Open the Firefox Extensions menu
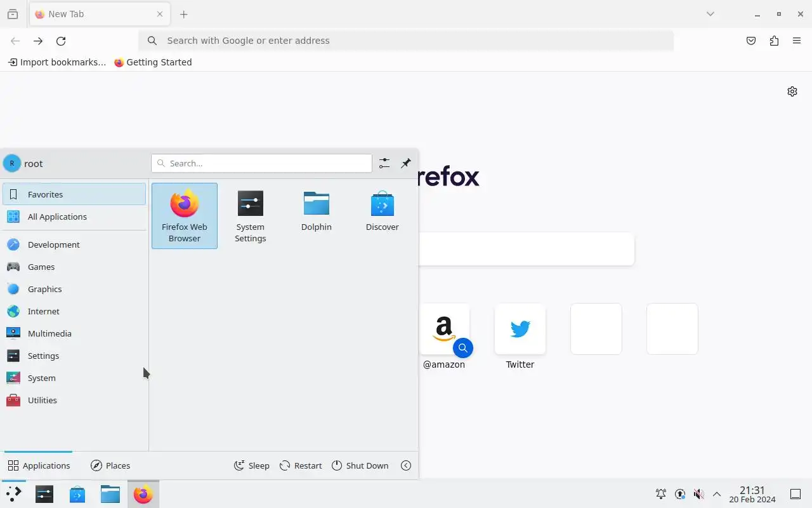The image size is (812, 508). [774, 41]
